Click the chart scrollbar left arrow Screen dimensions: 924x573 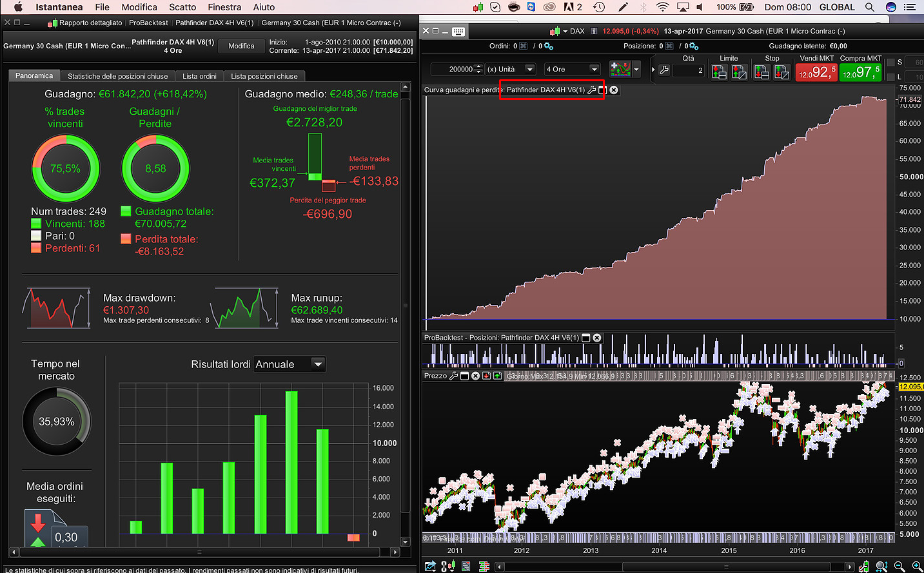click(x=500, y=567)
